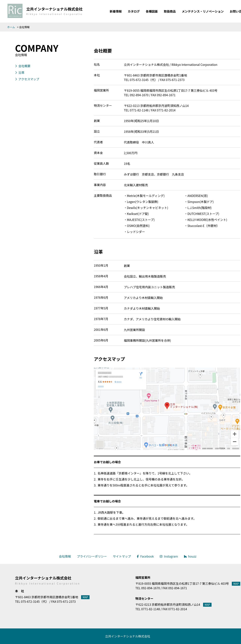Click the 北米輸入建材販売 business description

click(136, 185)
